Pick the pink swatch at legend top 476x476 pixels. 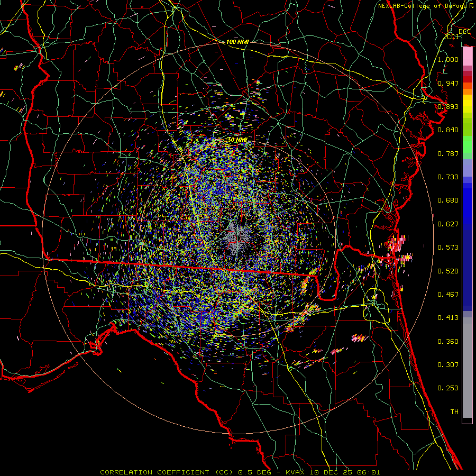[x=467, y=57]
